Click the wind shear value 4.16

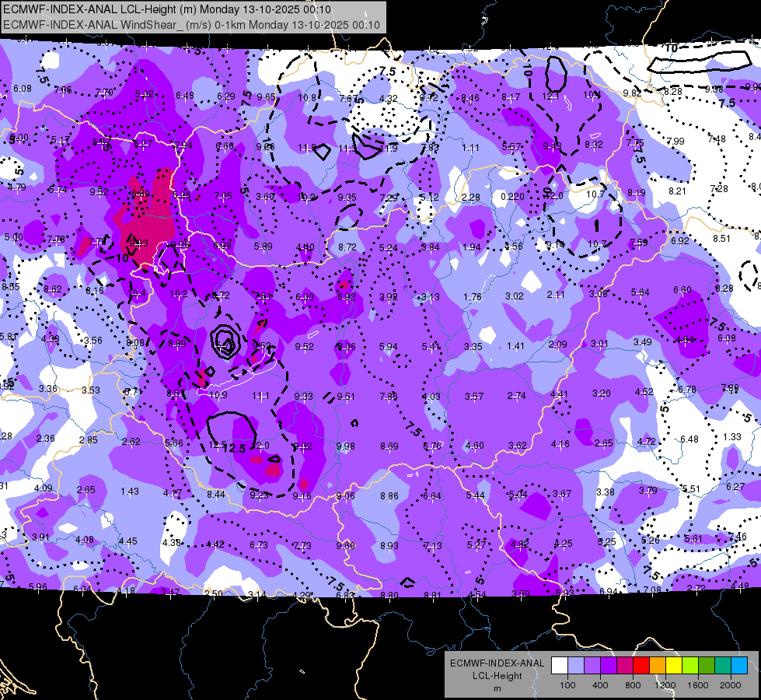560,443
